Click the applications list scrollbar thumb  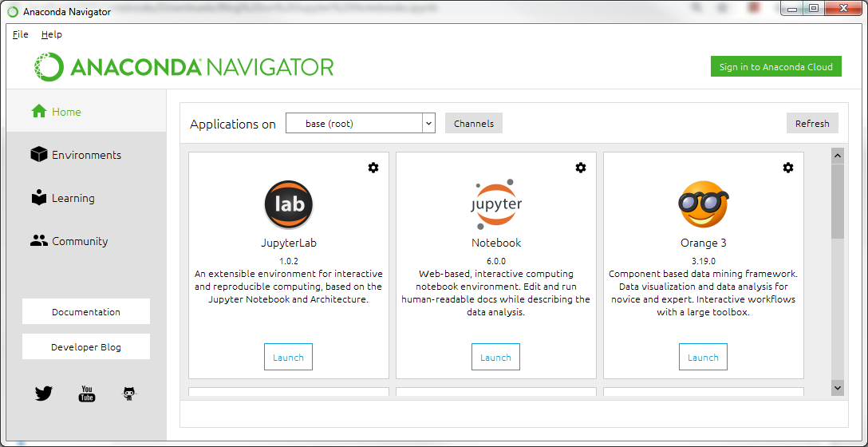tap(838, 200)
